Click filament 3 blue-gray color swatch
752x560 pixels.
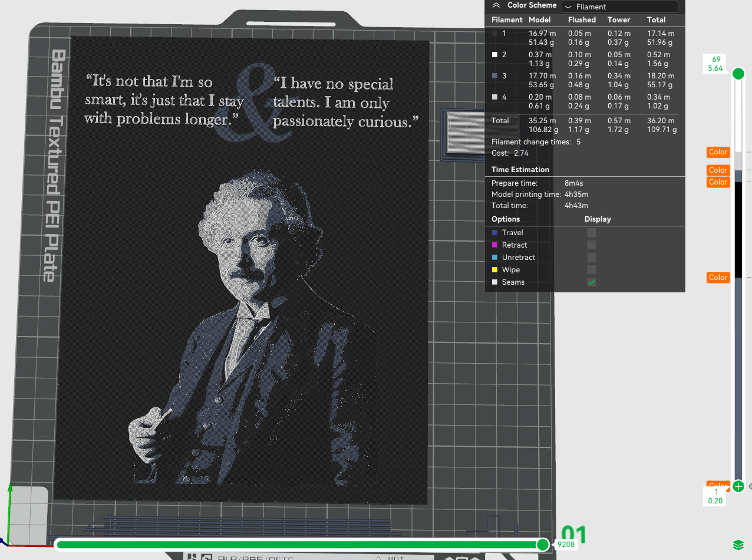pyautogui.click(x=495, y=76)
